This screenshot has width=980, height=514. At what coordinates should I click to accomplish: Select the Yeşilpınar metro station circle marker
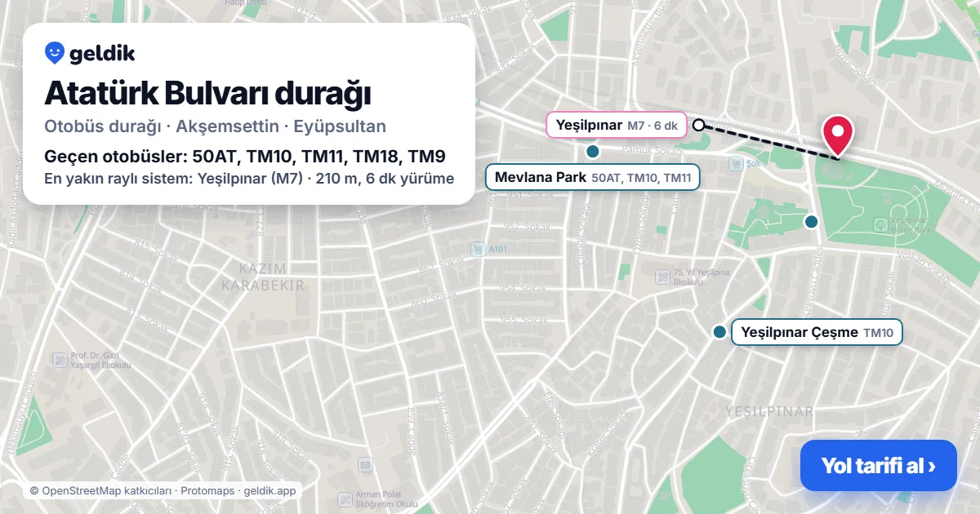[x=698, y=125]
